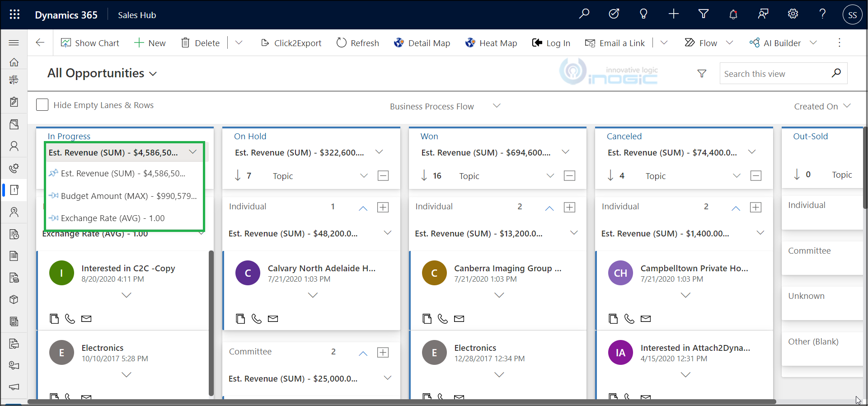Click the sort arrow in On Hold lane
The width and height of the screenshot is (868, 406).
[238, 175]
